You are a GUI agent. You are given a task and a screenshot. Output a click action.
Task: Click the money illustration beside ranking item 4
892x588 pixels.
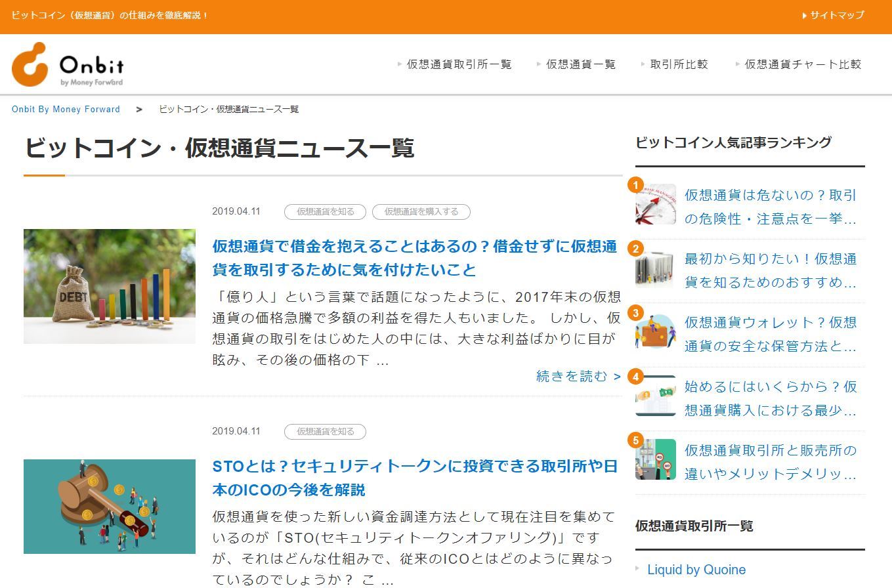655,395
